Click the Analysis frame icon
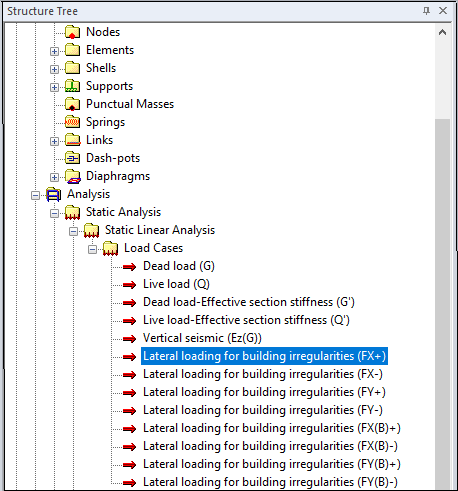 point(53,195)
